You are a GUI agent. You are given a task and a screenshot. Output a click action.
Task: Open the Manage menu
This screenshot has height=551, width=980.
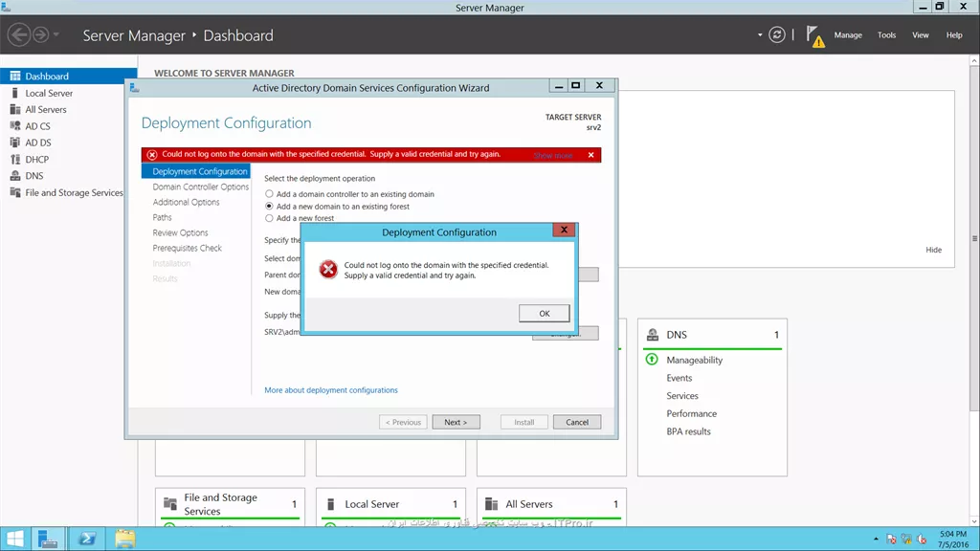tap(848, 35)
